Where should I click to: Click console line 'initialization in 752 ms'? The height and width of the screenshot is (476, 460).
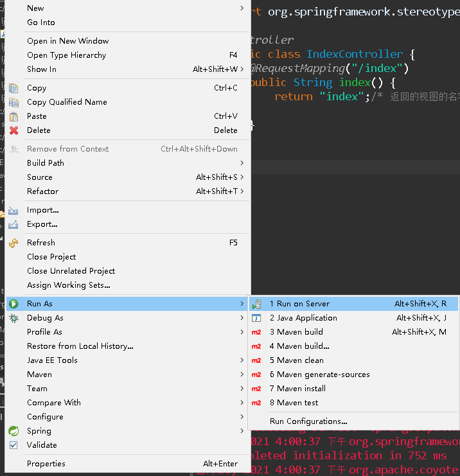[x=369, y=455]
